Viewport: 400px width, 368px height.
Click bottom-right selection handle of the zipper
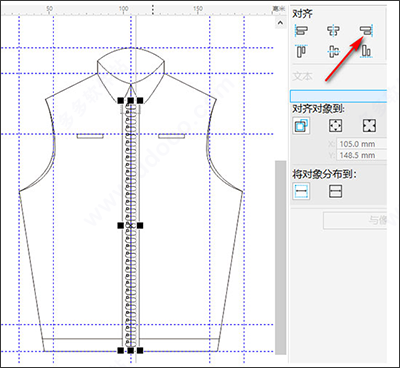pyautogui.click(x=140, y=350)
